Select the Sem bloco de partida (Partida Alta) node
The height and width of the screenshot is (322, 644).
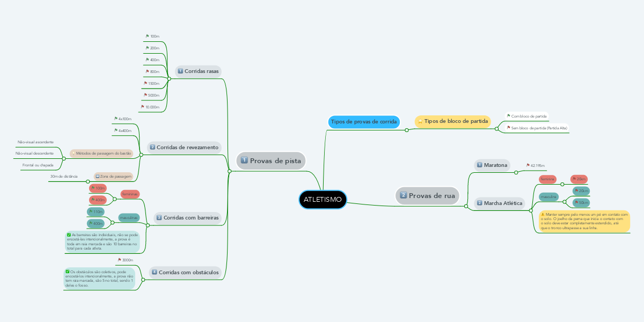click(x=537, y=128)
